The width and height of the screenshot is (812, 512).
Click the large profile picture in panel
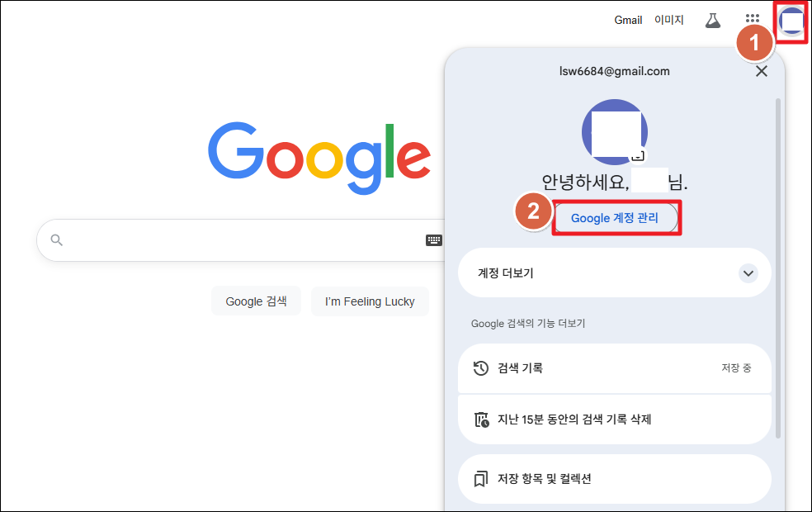tap(614, 132)
